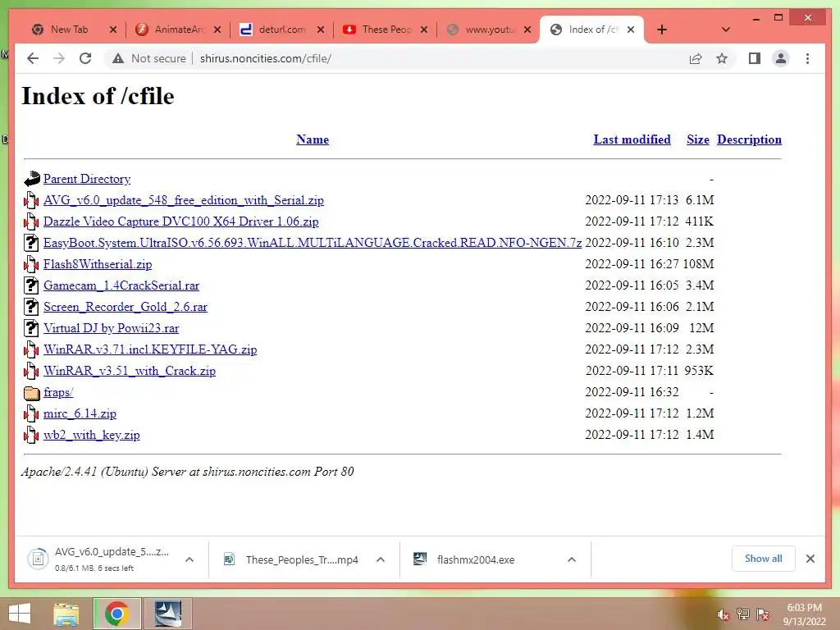Click the Chrome taskbar icon
The height and width of the screenshot is (630, 840).
pyautogui.click(x=117, y=614)
